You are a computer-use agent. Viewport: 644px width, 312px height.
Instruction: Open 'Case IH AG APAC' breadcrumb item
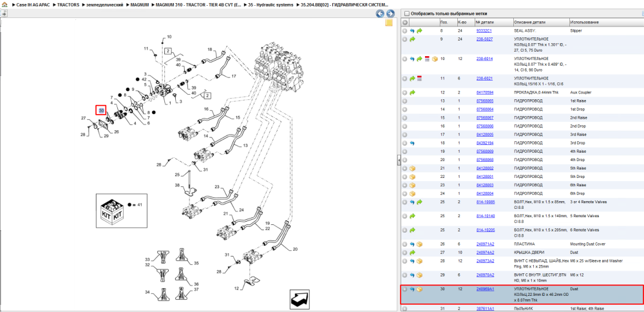click(x=33, y=5)
